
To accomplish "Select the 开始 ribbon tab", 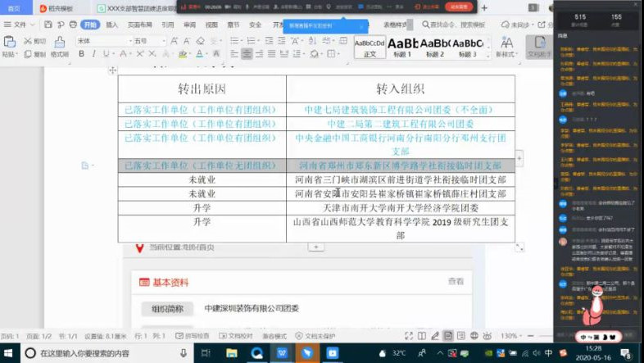I will coord(90,25).
